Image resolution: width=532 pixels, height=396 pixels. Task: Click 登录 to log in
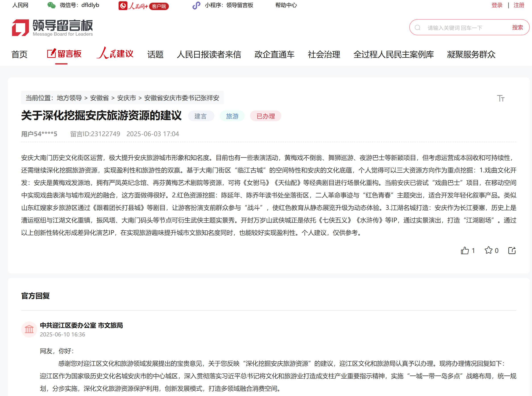(x=497, y=5)
